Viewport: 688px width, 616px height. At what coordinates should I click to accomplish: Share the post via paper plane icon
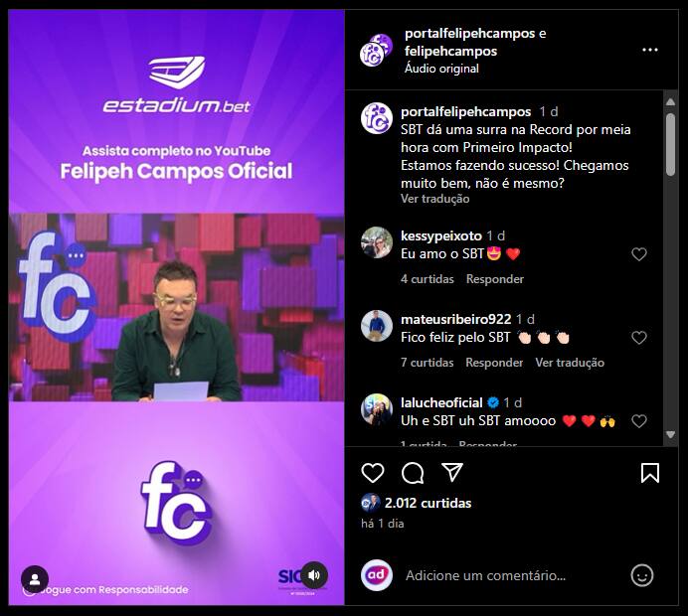(x=452, y=472)
